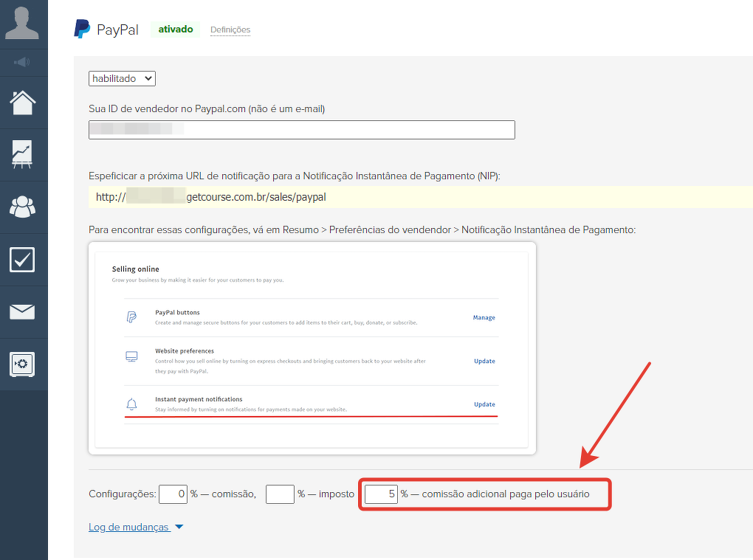Click the IPN notification URL text
The height and width of the screenshot is (560, 753).
pyautogui.click(x=211, y=198)
